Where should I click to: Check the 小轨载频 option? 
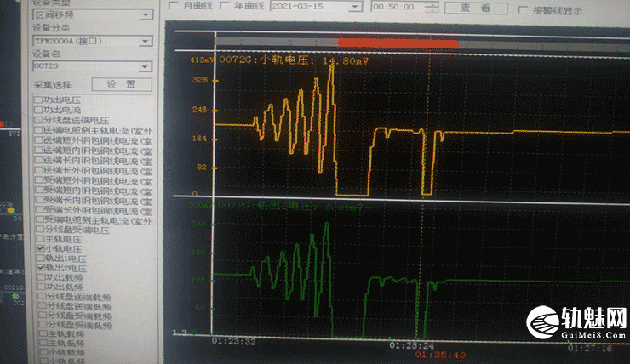[43, 352]
